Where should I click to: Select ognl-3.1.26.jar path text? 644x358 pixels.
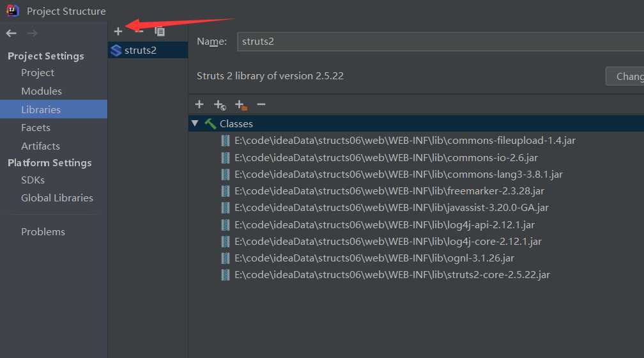tap(374, 258)
